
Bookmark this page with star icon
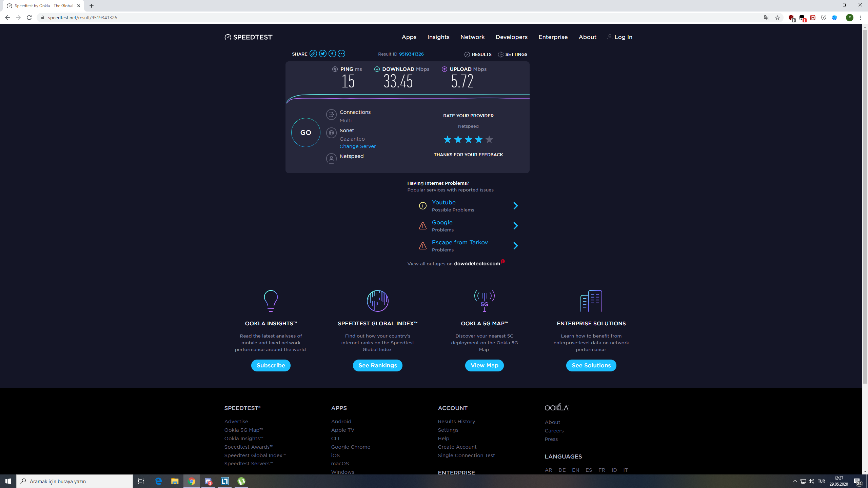[777, 18]
